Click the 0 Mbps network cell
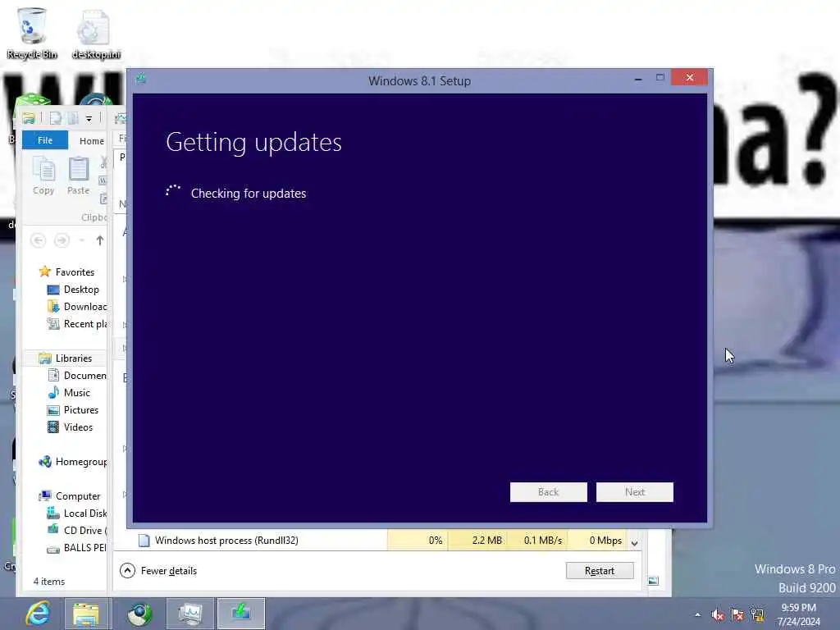Image resolution: width=840 pixels, height=630 pixels. (x=598, y=540)
